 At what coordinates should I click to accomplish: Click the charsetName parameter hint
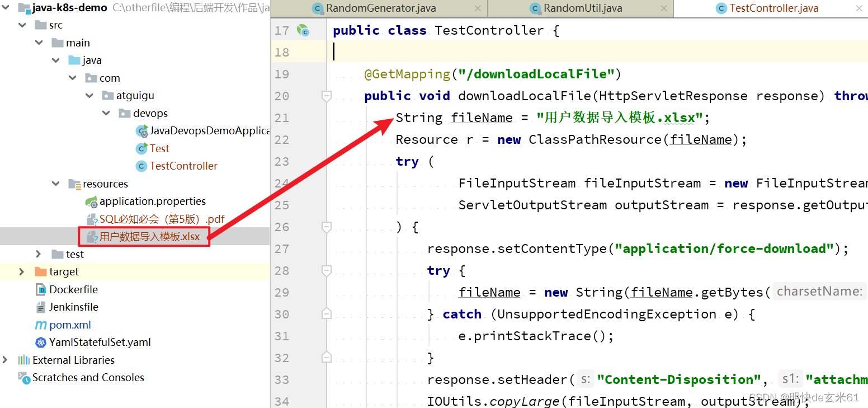click(820, 292)
